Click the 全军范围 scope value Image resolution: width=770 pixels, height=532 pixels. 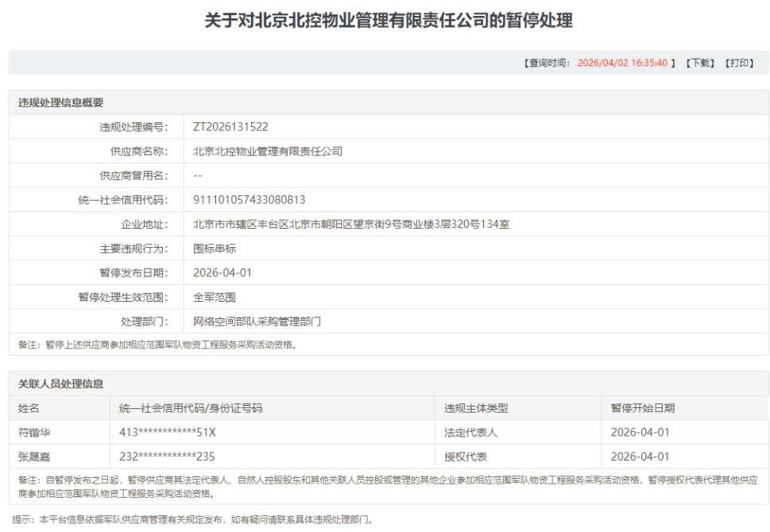(214, 297)
